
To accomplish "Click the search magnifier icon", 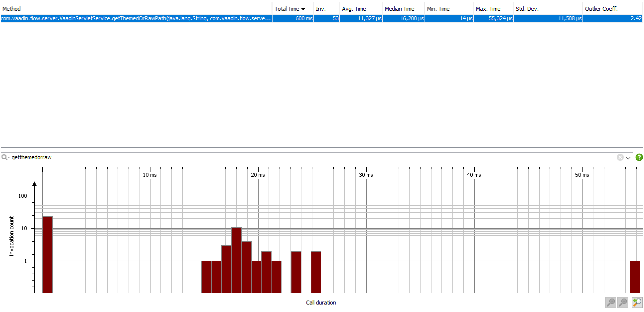I will pos(4,157).
